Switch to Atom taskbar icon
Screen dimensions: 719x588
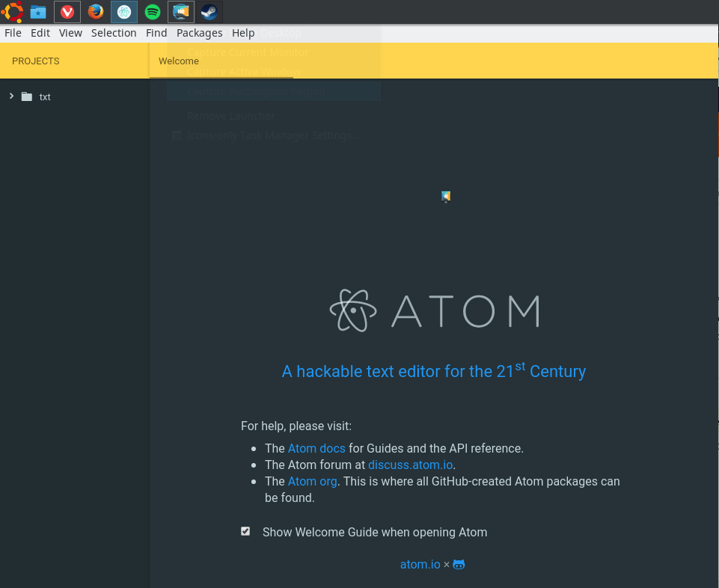point(124,12)
